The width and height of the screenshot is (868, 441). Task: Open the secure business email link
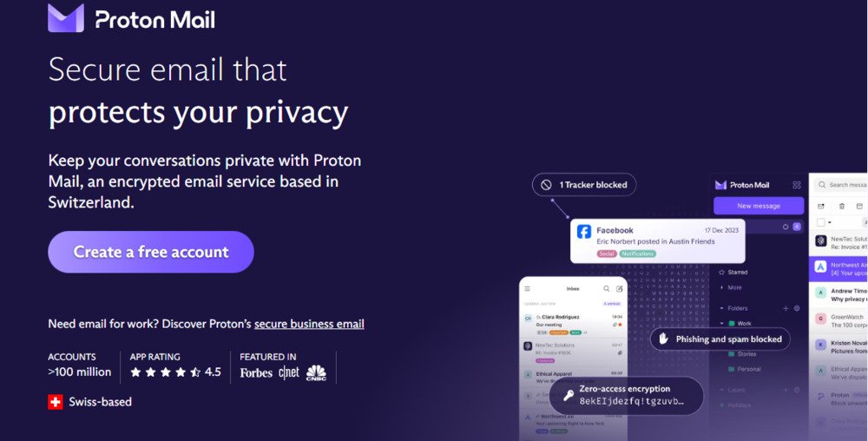(x=309, y=324)
